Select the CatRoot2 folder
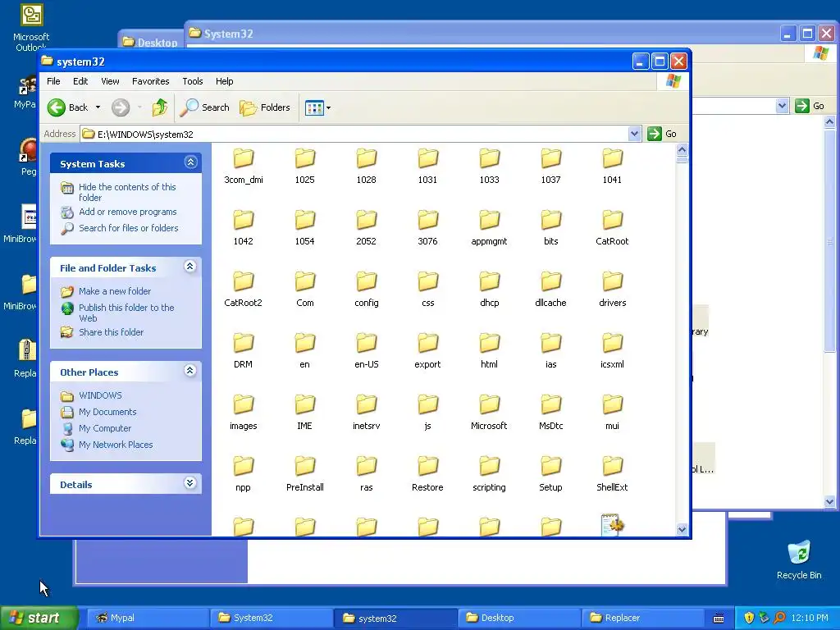 (243, 290)
